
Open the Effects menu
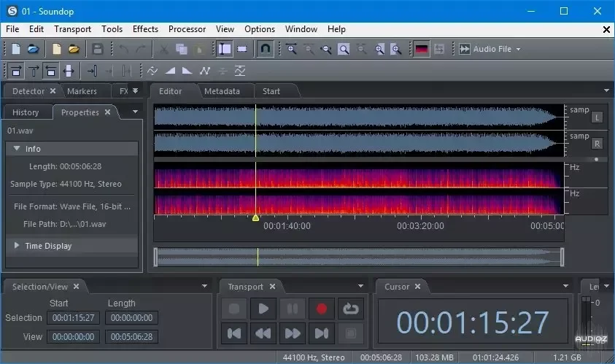(145, 29)
